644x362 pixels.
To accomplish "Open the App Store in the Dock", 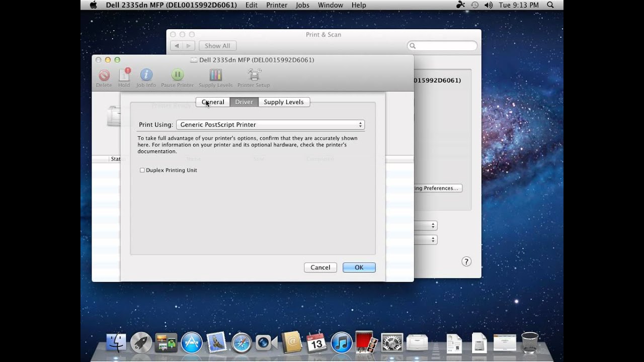I will click(191, 342).
